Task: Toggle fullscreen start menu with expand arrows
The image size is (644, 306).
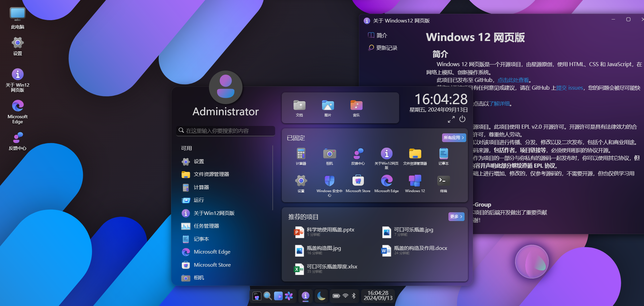Action: 451,119
